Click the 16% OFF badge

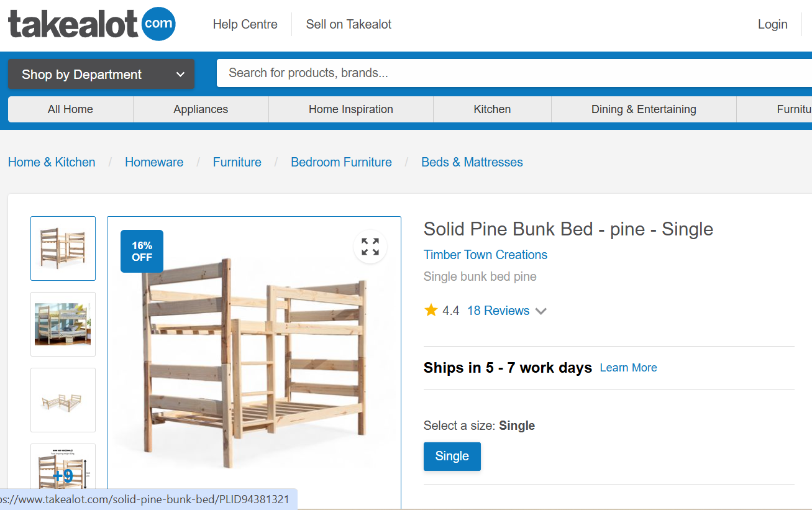click(142, 251)
